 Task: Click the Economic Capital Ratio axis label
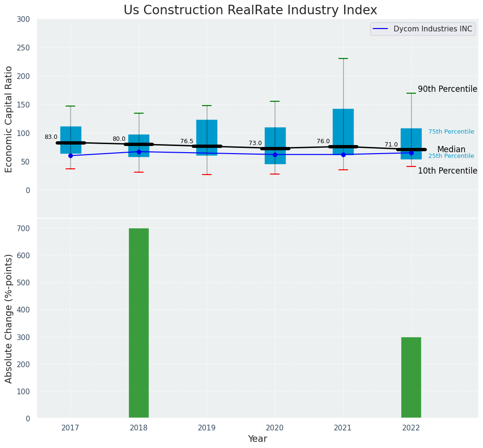click(9, 119)
